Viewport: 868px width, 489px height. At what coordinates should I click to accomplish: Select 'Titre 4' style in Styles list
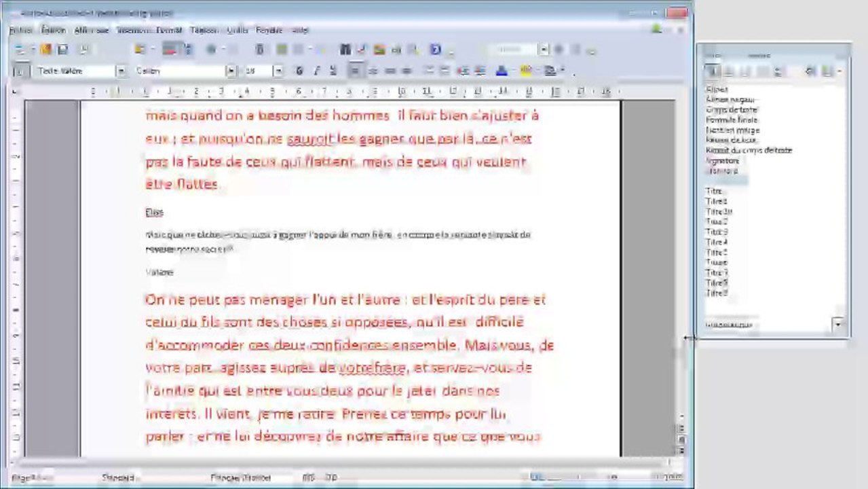pos(717,242)
